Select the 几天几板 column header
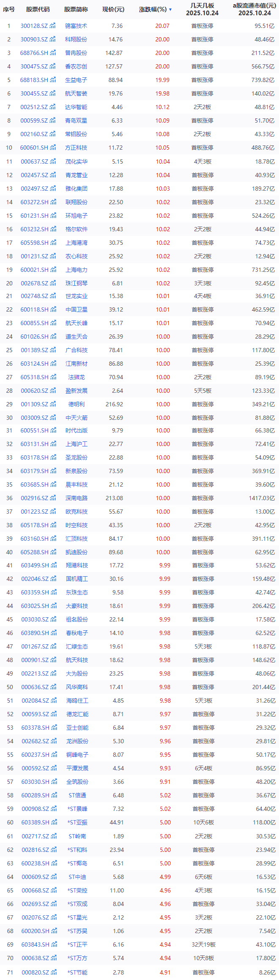279x980 pixels. (202, 9)
